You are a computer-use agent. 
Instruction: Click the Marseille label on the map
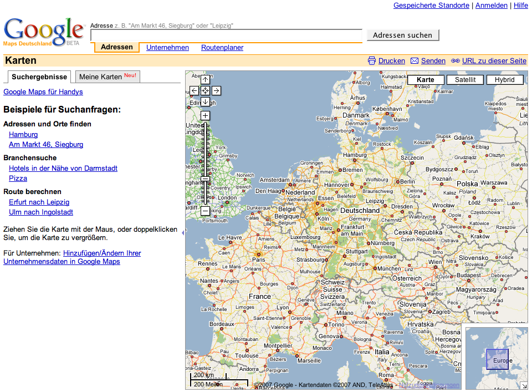click(309, 361)
